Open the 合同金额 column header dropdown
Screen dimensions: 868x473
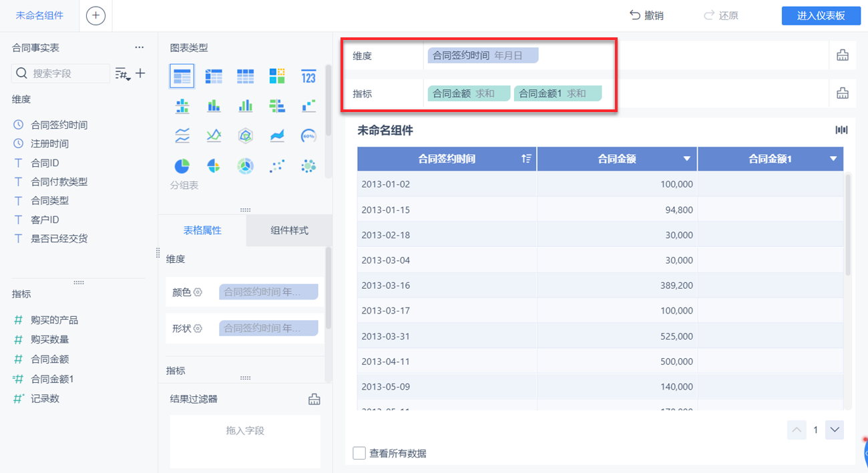[x=687, y=159]
